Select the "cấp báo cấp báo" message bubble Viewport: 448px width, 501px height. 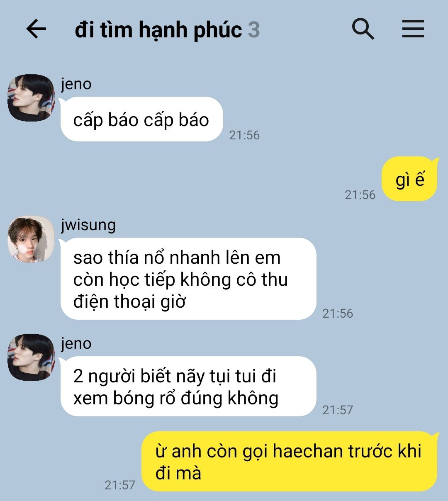141,119
